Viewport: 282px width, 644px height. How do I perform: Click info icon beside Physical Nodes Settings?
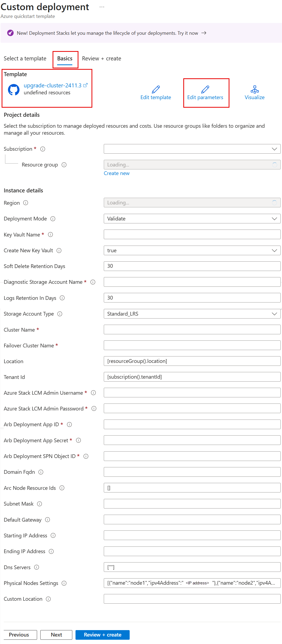(x=64, y=583)
